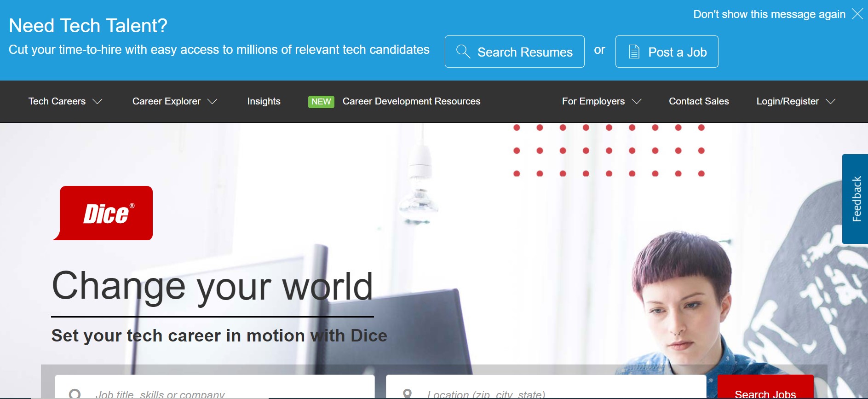Open the For Employers menu
The width and height of the screenshot is (868, 399).
pyautogui.click(x=601, y=101)
